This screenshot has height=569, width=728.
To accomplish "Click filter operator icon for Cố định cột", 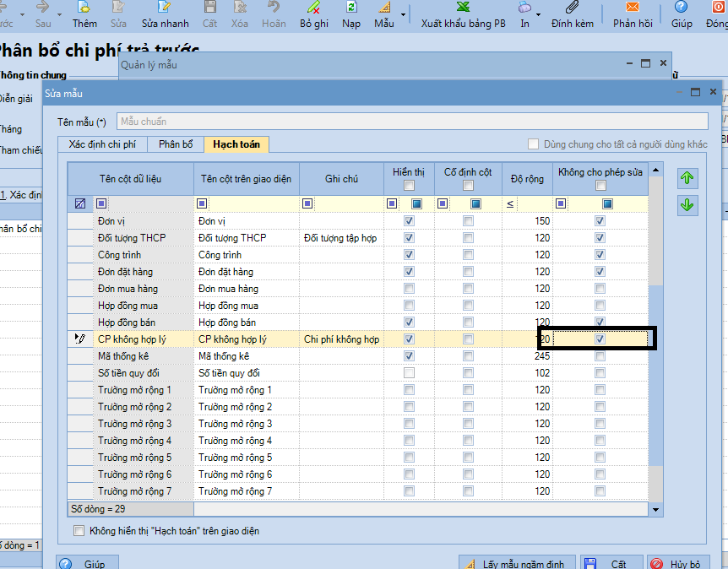I will (442, 203).
